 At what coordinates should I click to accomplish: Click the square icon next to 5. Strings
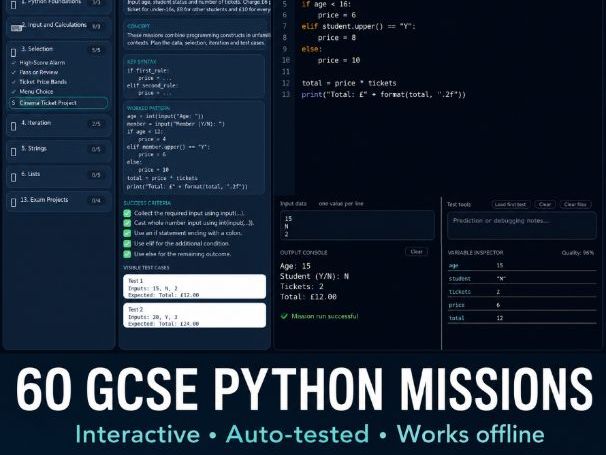pos(14,152)
